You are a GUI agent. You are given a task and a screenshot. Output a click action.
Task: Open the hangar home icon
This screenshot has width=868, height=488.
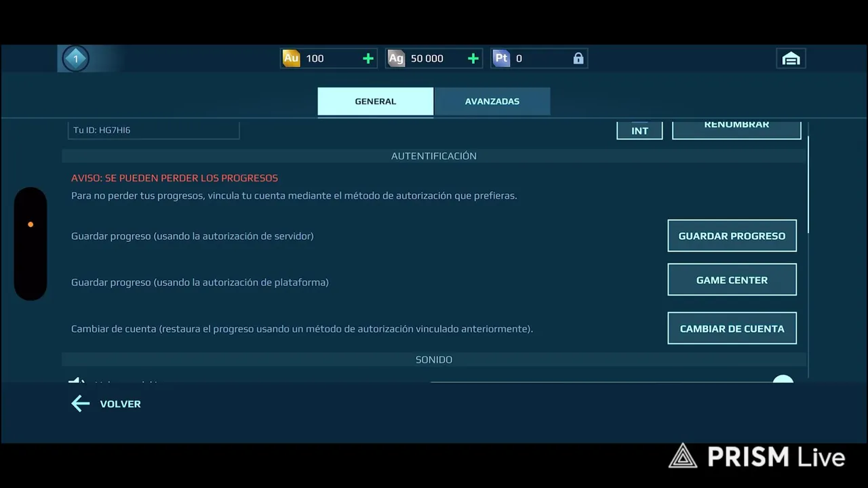pos(791,58)
